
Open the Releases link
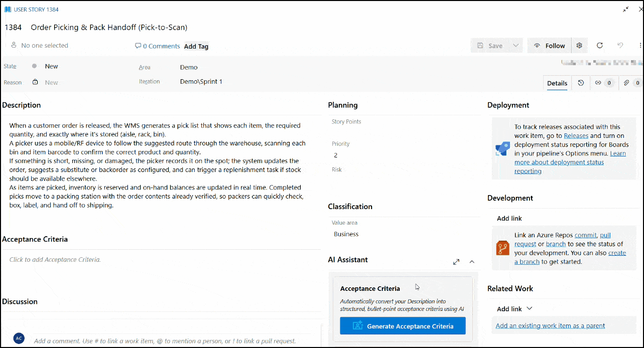(576, 136)
